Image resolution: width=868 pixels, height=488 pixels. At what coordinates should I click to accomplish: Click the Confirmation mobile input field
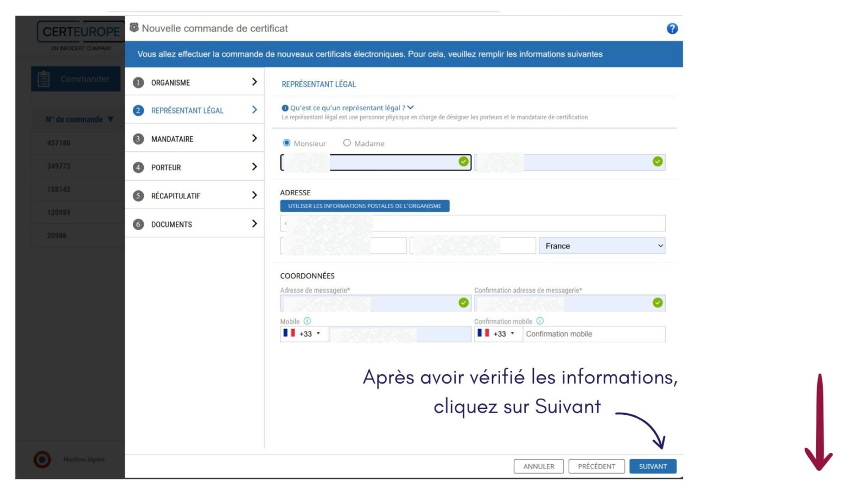[593, 334]
